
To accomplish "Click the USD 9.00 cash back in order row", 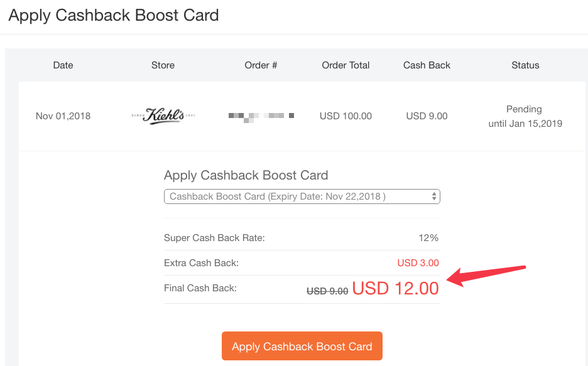I will [427, 116].
